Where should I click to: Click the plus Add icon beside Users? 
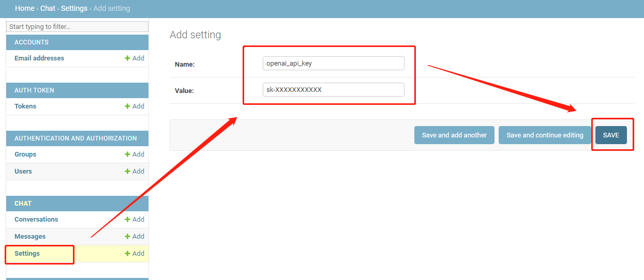tap(127, 172)
